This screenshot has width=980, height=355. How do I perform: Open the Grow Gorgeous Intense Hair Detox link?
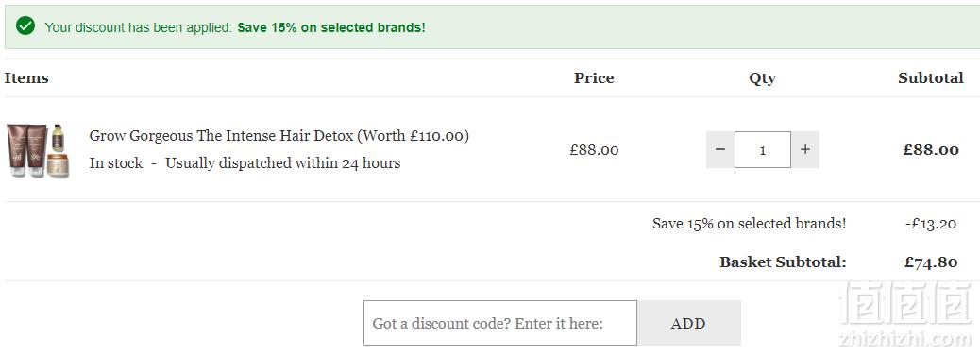tap(279, 136)
